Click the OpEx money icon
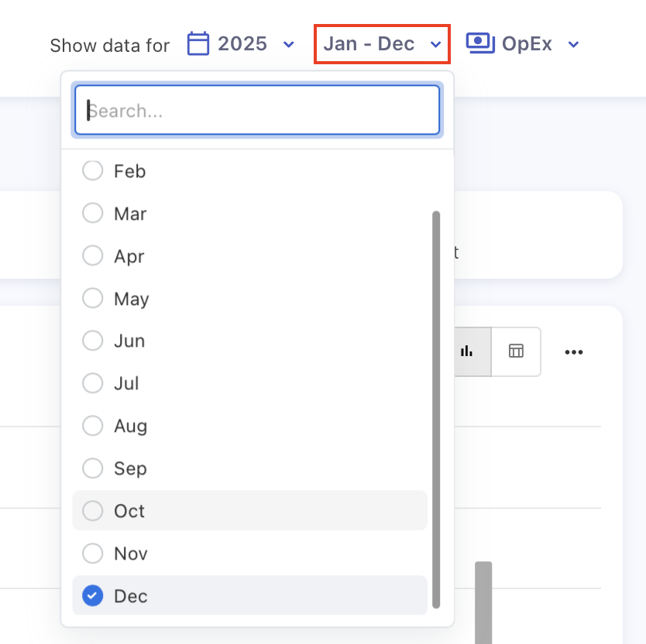646x644 pixels. coord(480,43)
